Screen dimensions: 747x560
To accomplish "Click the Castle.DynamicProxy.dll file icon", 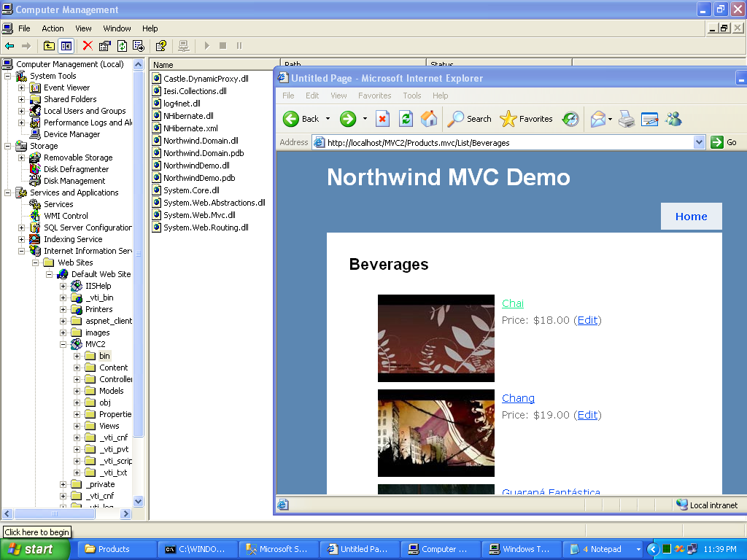I will (x=156, y=79).
